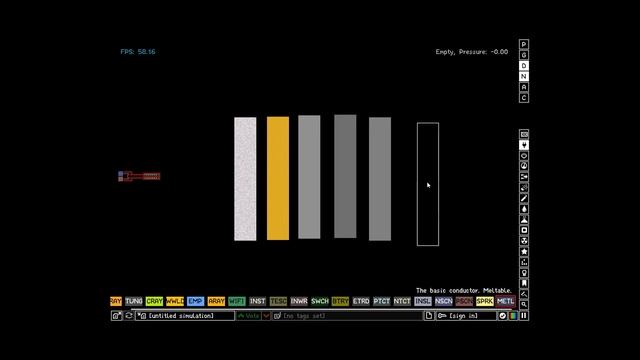Image resolution: width=640 pixels, height=360 pixels.
Task: Open the Tools lightbulb menu section
Action: (x=524, y=273)
